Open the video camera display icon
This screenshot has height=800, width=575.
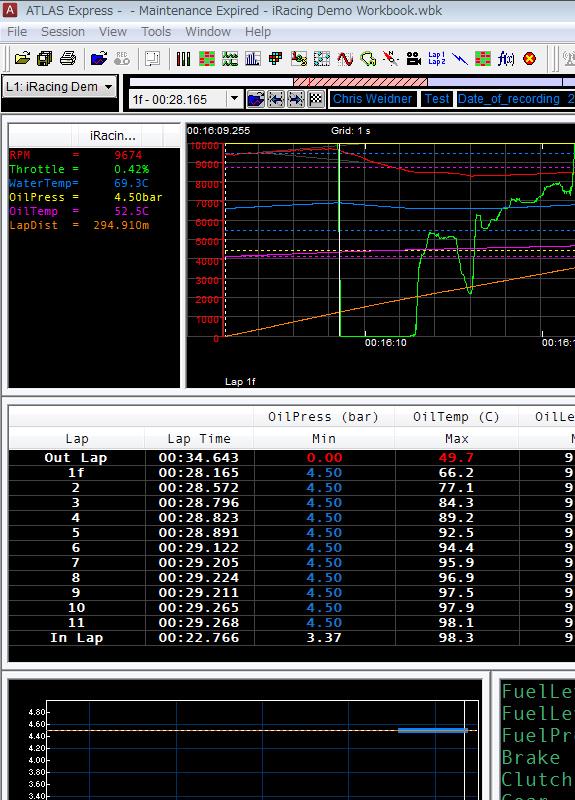pos(414,59)
